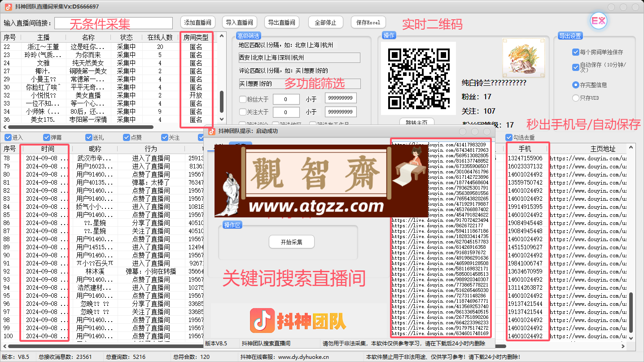Toggle the 进入 event checkbox
Image resolution: width=644 pixels, height=362 pixels.
8,137
